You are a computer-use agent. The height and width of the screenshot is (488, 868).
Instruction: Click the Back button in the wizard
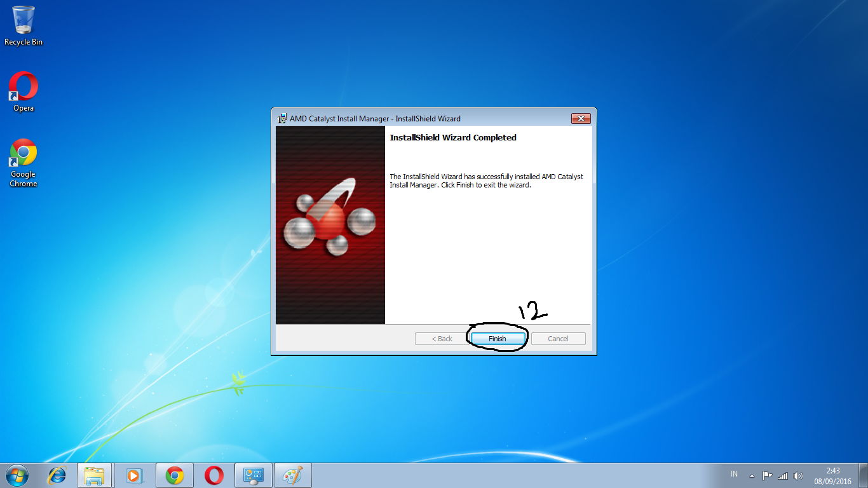(x=442, y=339)
